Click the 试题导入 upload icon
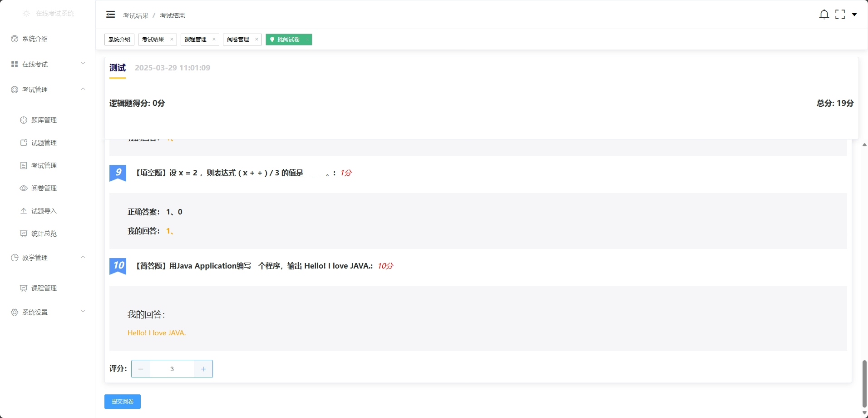The width and height of the screenshot is (868, 418). pyautogui.click(x=24, y=211)
